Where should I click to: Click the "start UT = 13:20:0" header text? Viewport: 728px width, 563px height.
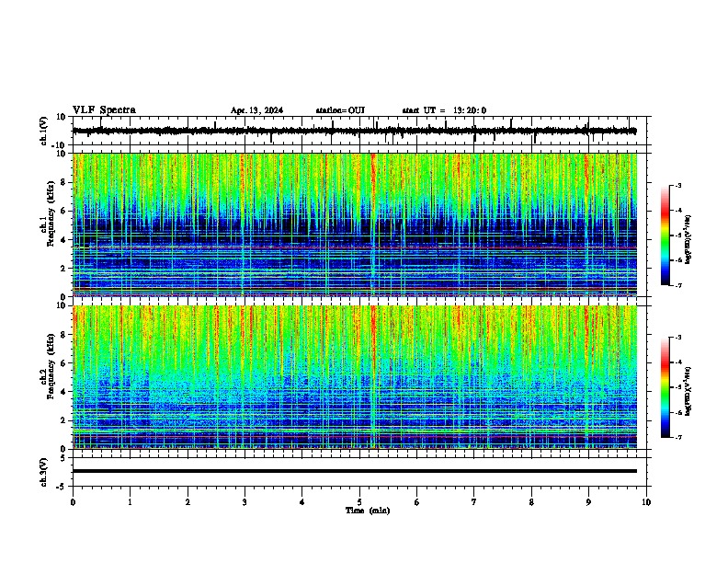[x=444, y=110]
